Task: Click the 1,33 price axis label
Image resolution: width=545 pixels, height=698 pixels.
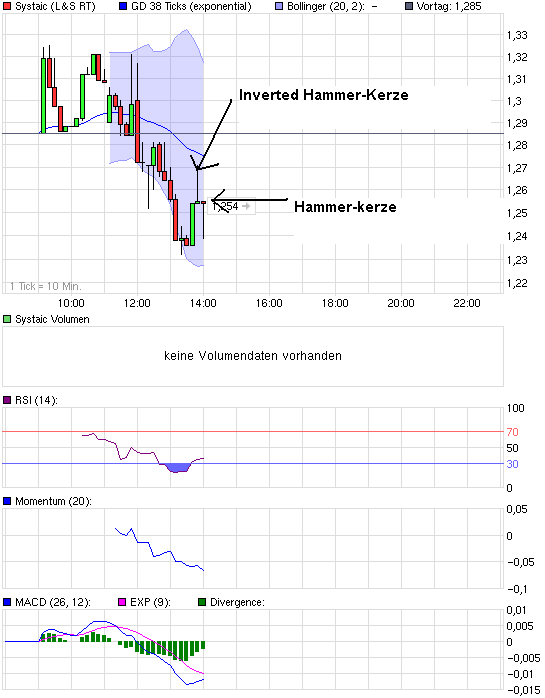Action: pos(517,35)
